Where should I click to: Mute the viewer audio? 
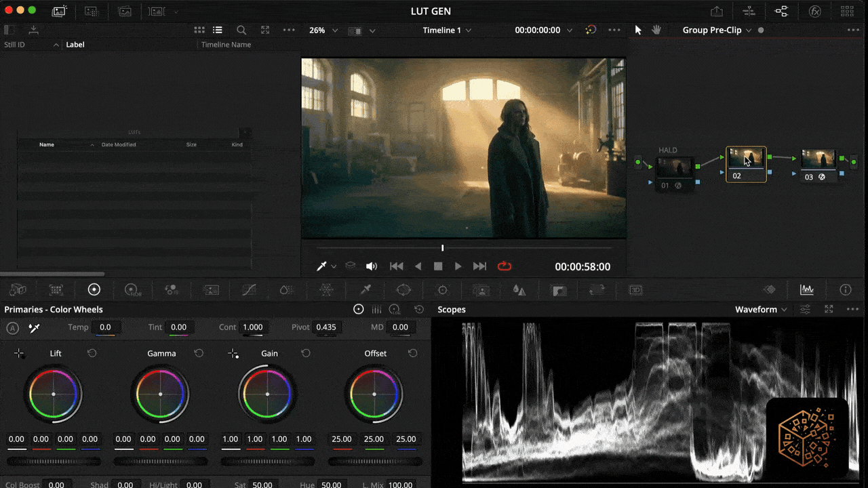coord(372,266)
